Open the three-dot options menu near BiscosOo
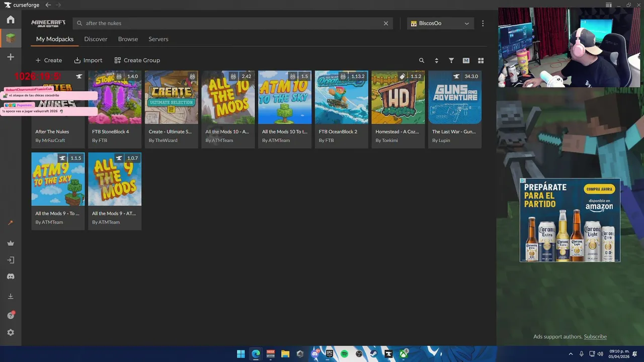644x362 pixels. [483, 23]
